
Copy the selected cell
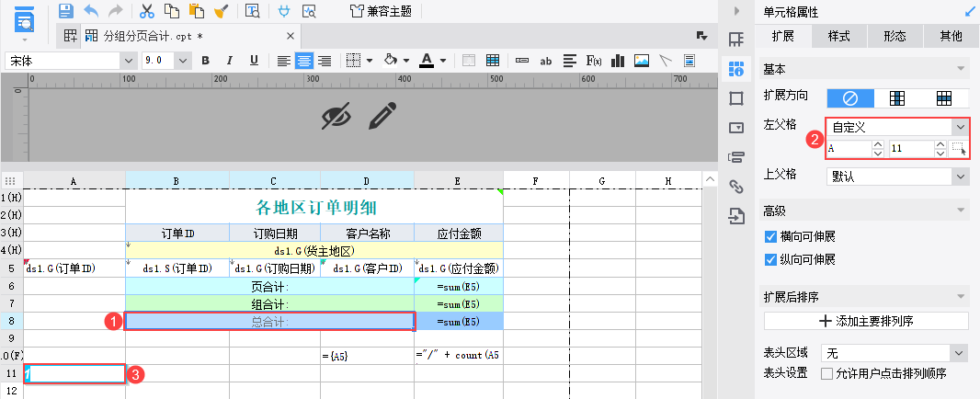pos(172,11)
